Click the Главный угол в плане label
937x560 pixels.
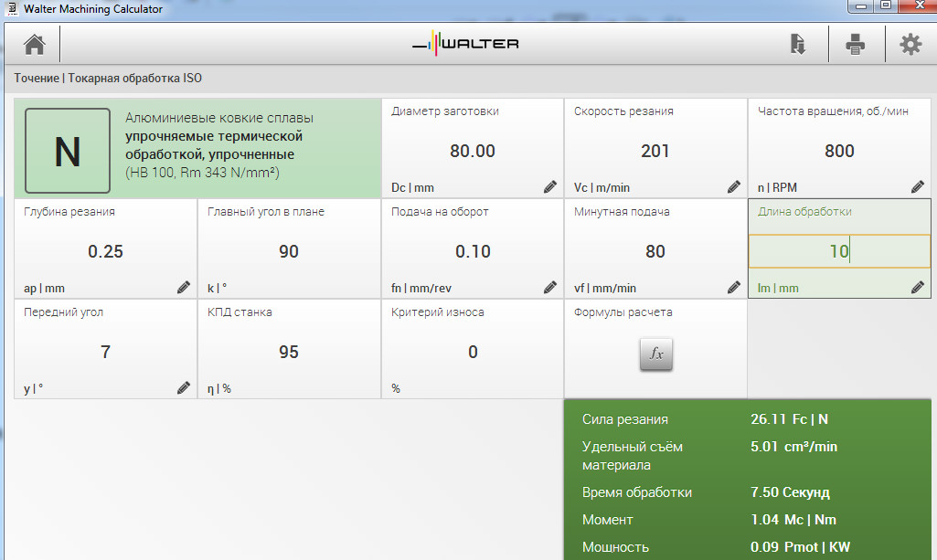tap(266, 212)
